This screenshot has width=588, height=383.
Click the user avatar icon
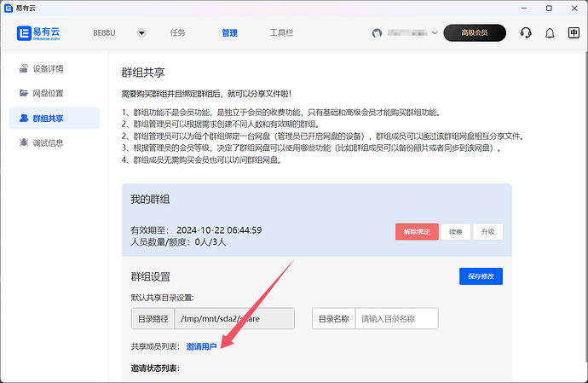coord(378,33)
